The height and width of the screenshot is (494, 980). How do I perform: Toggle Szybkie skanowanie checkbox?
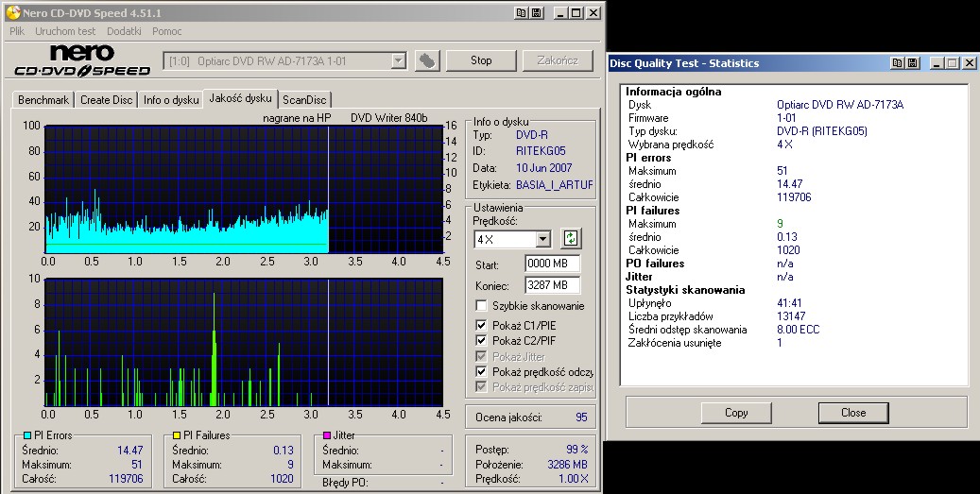[x=481, y=305]
